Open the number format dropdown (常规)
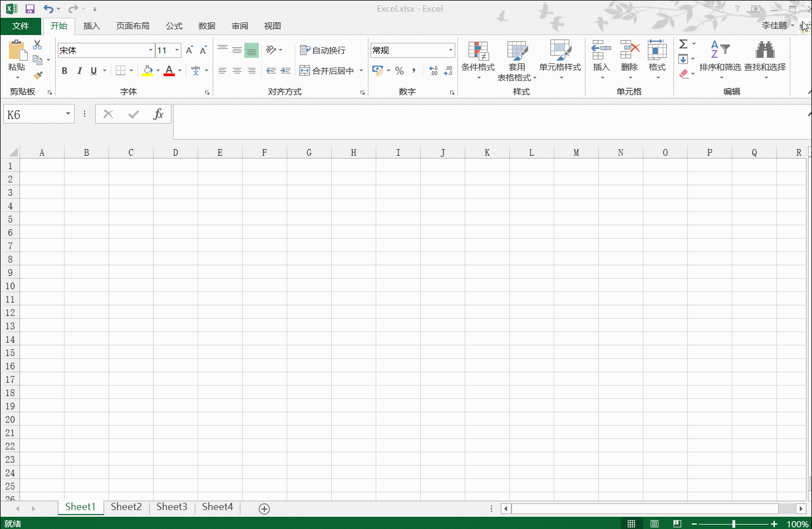The image size is (812, 529). 450,50
